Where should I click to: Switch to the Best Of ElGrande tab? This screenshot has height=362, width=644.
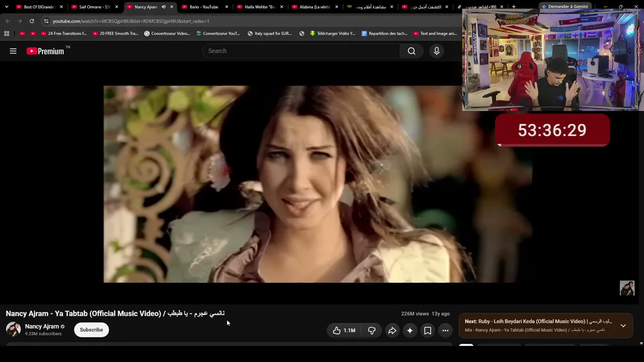click(x=40, y=7)
